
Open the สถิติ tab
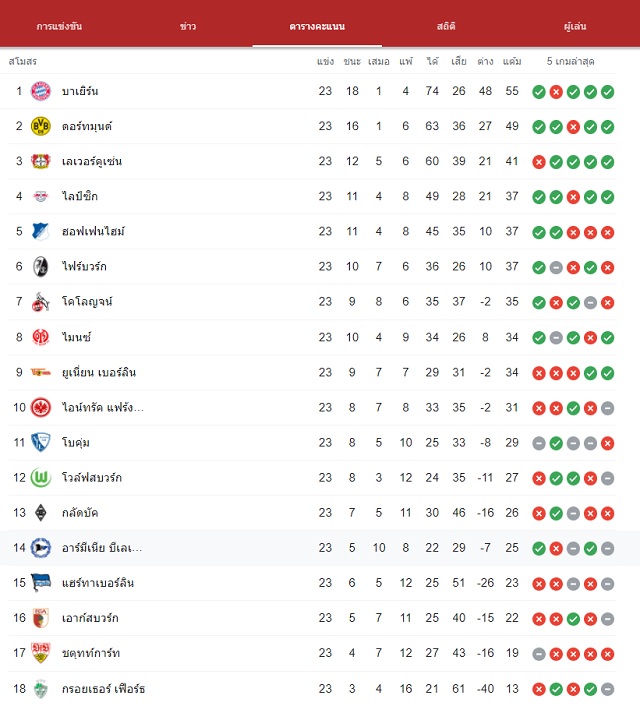(x=446, y=26)
